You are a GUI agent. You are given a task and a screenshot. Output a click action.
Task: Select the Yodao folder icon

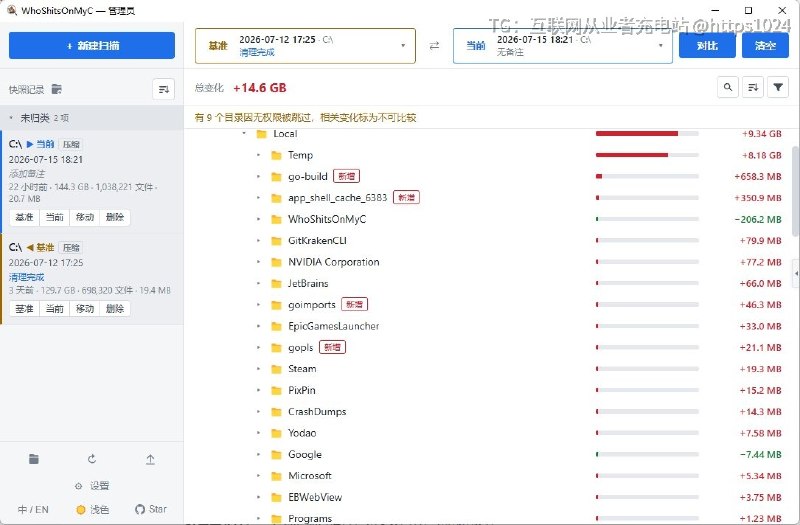point(276,433)
